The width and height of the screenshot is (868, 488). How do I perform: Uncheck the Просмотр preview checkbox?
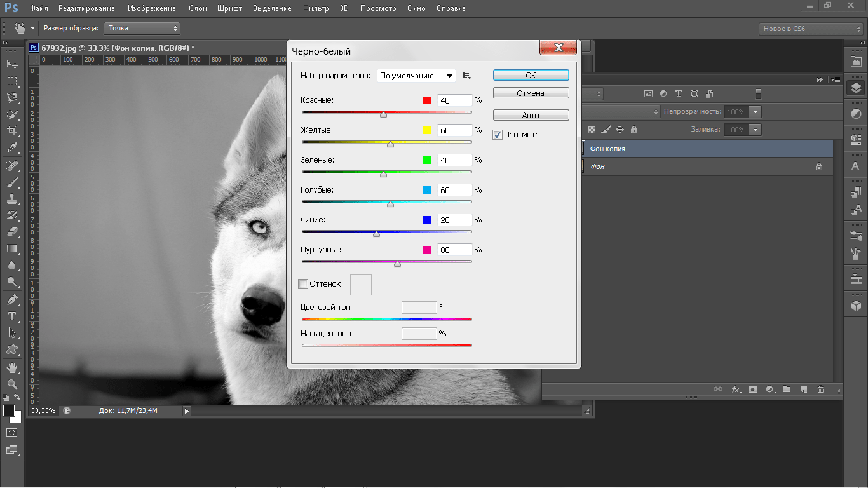click(x=498, y=135)
